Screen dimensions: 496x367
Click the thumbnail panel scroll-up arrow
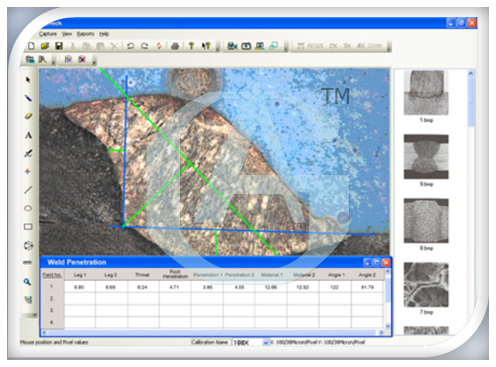tap(471, 73)
